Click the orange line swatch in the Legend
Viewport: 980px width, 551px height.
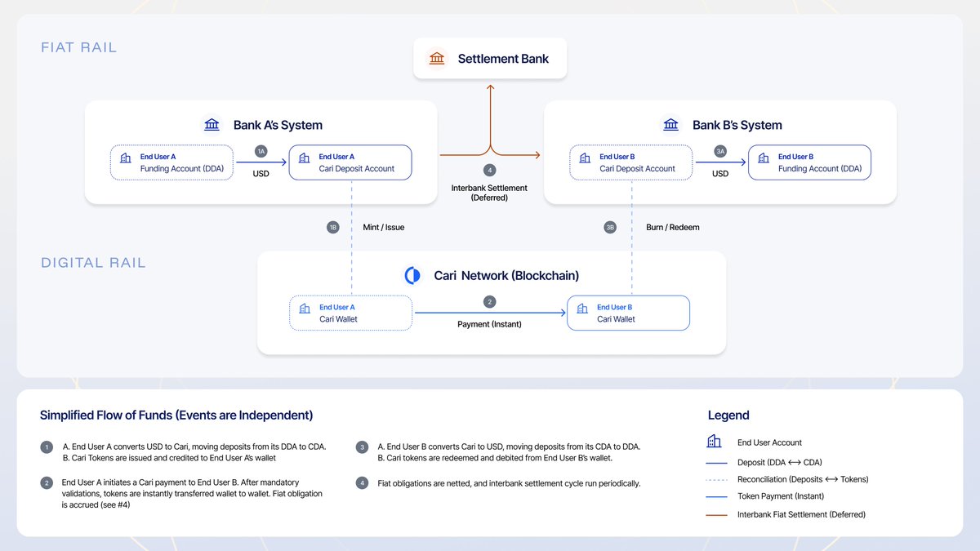point(715,514)
